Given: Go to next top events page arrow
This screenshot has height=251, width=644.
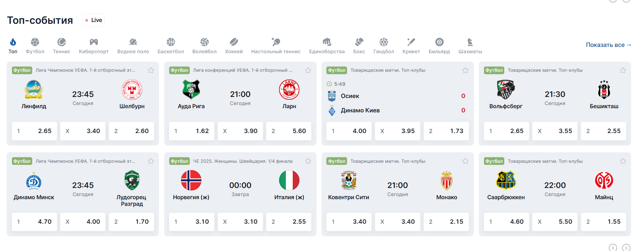Looking at the screenshot, I should (626, 247).
